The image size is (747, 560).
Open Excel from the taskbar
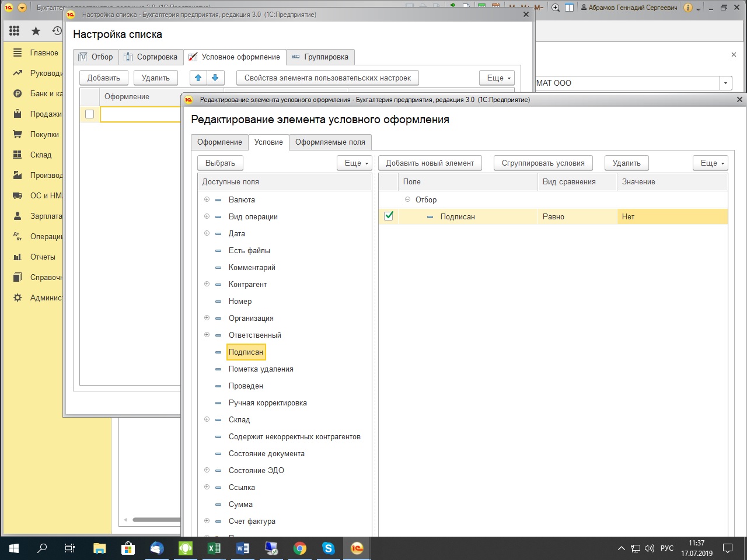(214, 548)
